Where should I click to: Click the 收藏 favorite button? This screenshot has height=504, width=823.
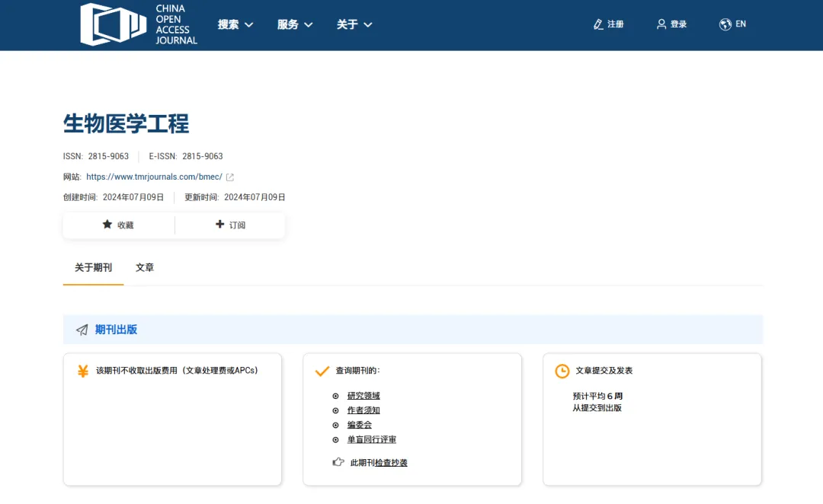click(x=119, y=225)
